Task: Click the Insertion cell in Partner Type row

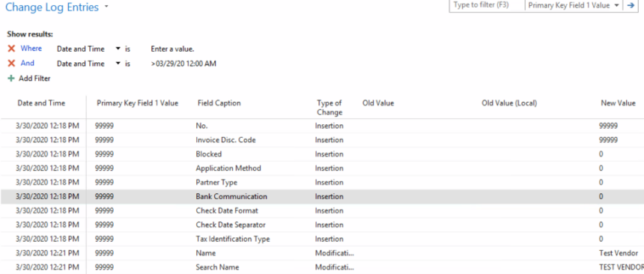Action: coord(329,183)
